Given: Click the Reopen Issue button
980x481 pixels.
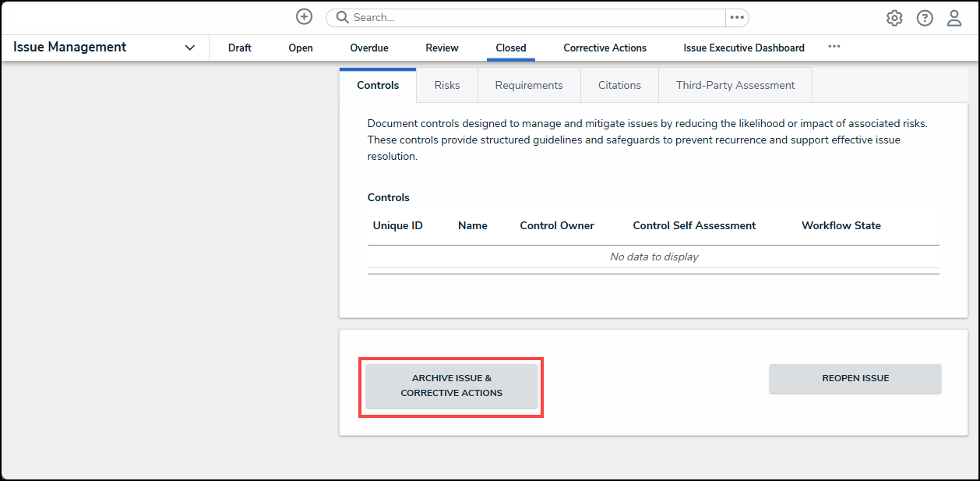Looking at the screenshot, I should point(855,378).
